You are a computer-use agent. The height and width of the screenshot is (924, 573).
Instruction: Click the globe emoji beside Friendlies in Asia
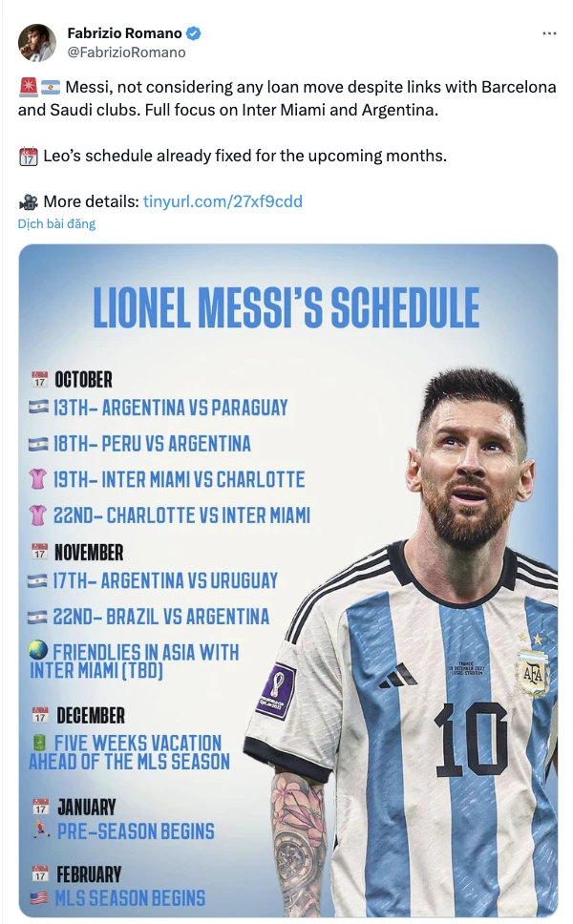(37, 650)
